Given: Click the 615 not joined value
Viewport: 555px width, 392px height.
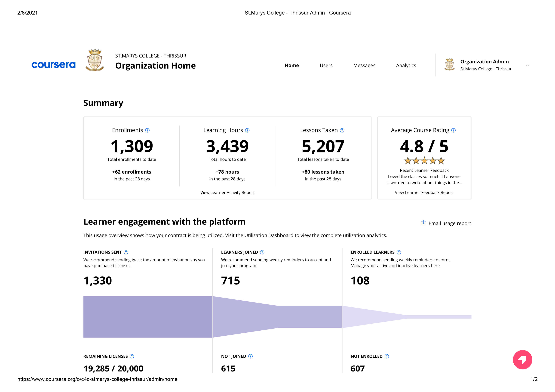Looking at the screenshot, I should point(228,369).
